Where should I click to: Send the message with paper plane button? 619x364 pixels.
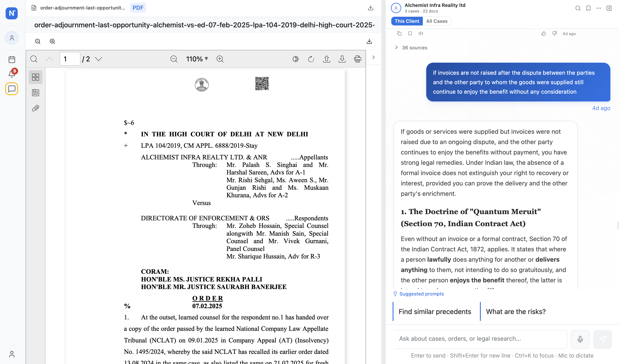point(602,339)
